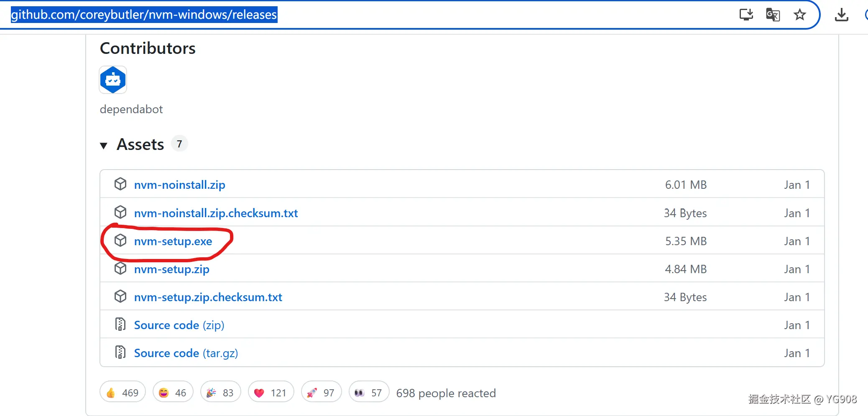Click the dependabot avatar
This screenshot has width=868, height=416.
click(113, 80)
